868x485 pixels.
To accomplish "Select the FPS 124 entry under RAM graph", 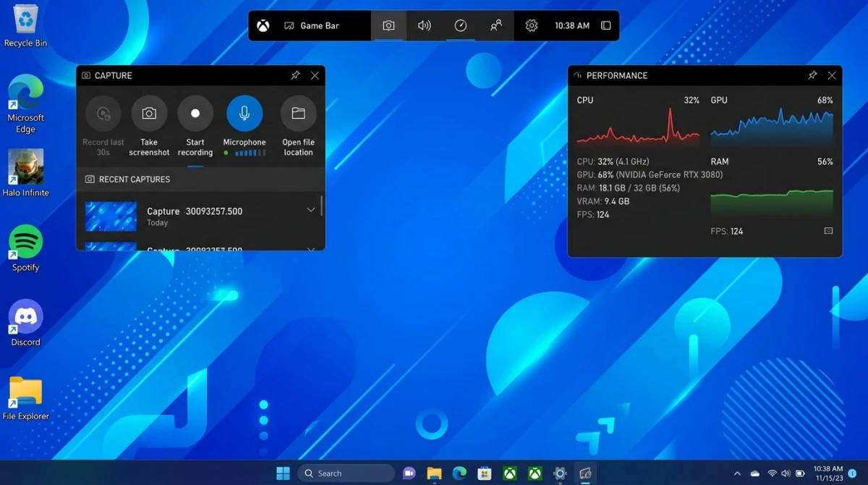I will point(727,232).
